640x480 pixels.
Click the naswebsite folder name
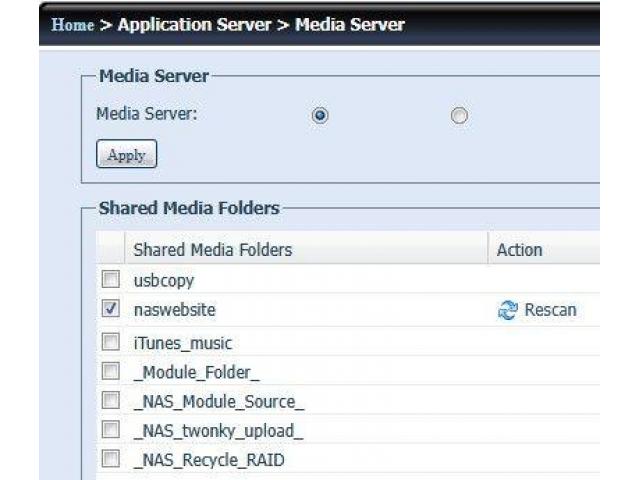(174, 310)
